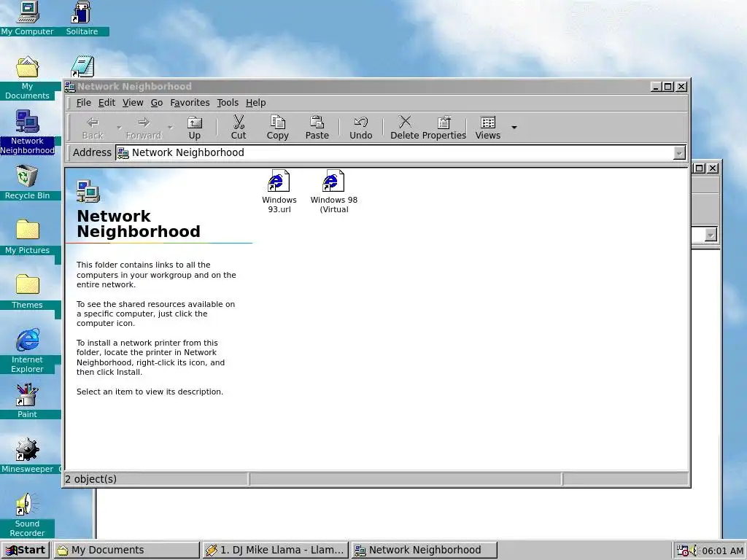This screenshot has width=747, height=560.
Task: Minimize the Network Neighborhood window
Action: [656, 87]
